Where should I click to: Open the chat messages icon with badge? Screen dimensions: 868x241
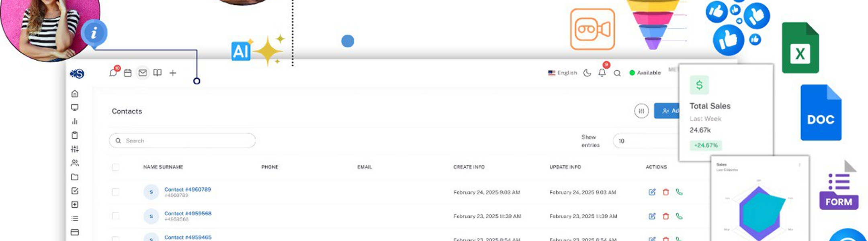click(113, 73)
